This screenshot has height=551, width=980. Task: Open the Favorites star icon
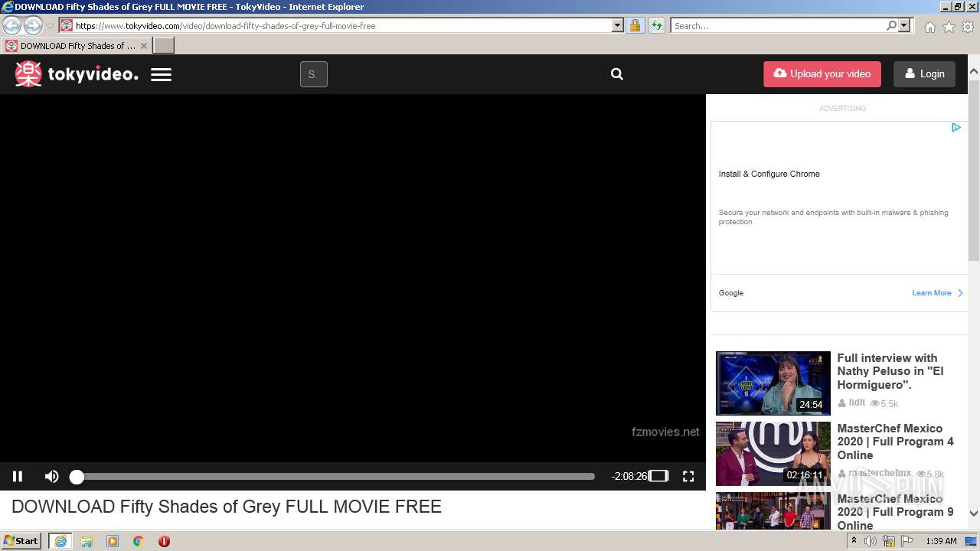click(x=949, y=27)
